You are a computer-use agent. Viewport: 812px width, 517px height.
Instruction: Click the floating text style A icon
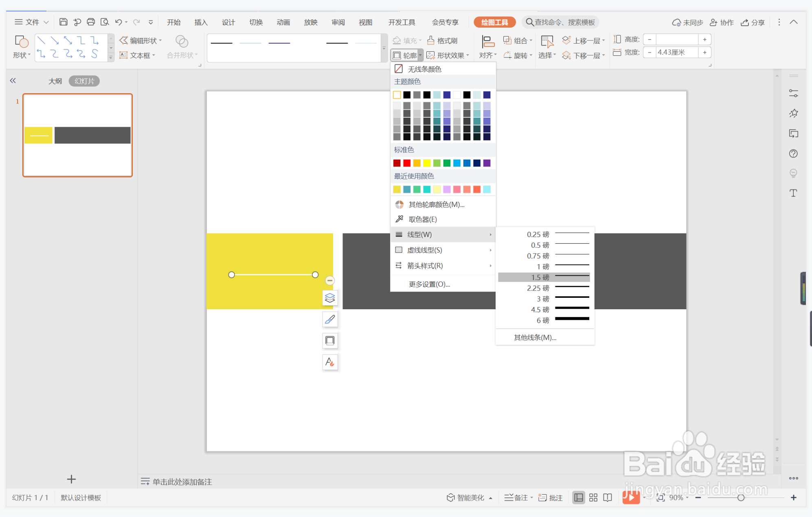(330, 362)
